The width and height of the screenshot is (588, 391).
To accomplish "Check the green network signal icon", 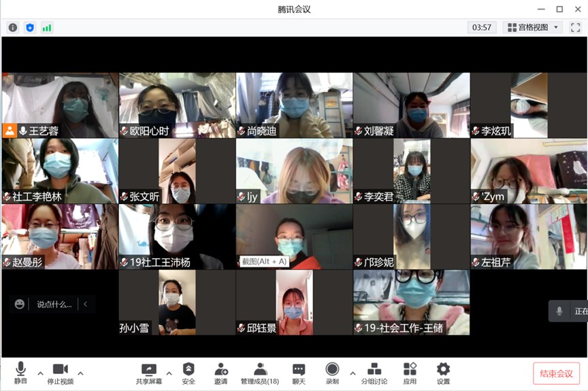I will point(47,27).
